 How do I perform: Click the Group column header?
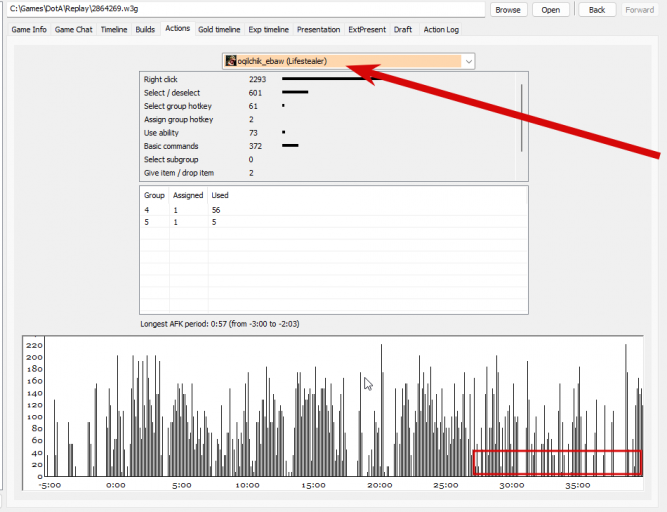pyautogui.click(x=154, y=195)
